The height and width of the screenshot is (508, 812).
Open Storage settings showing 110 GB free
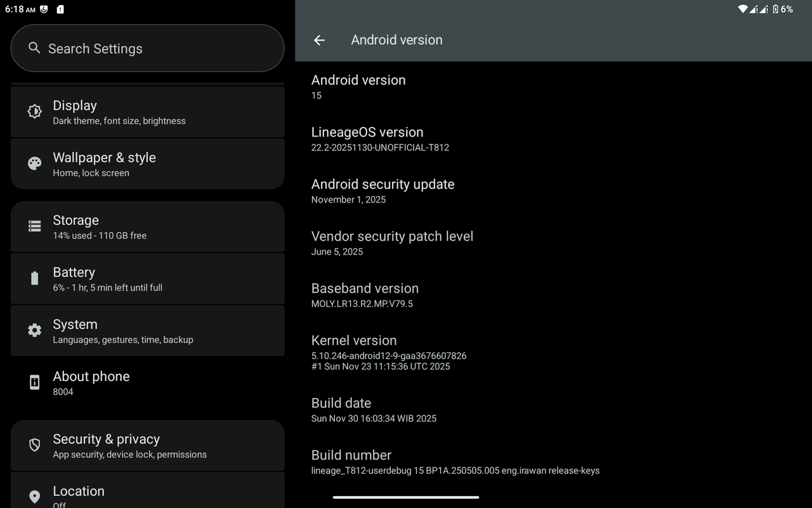[x=147, y=227]
